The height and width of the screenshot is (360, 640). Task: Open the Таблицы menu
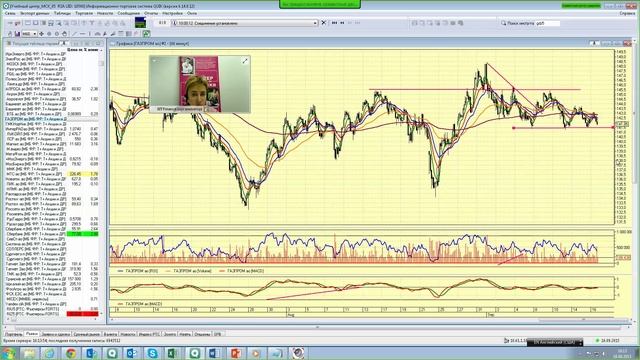tap(62, 13)
